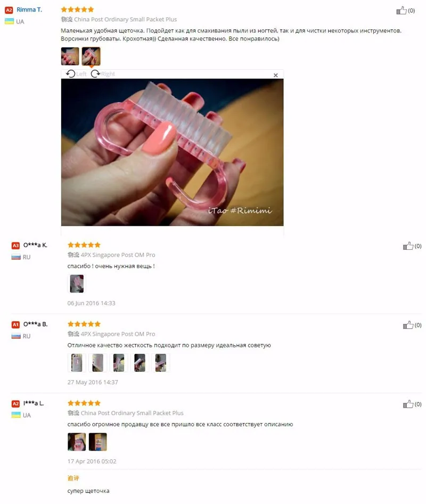Open O***a K.'s review photo thumbnail
Image resolution: width=426 pixels, height=504 pixels.
pyautogui.click(x=77, y=283)
